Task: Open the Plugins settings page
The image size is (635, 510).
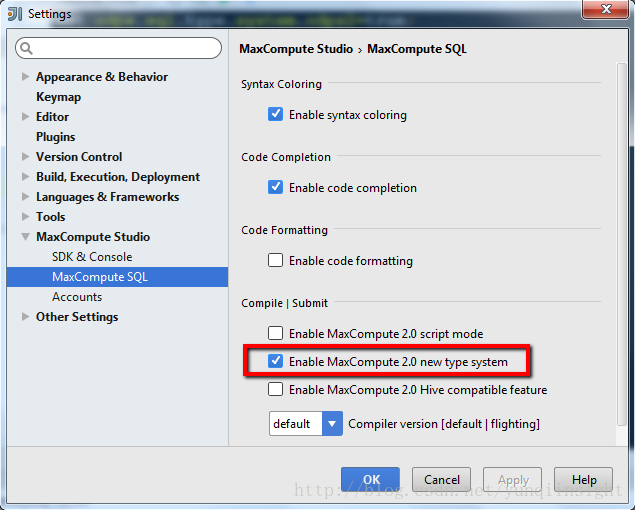Action: point(55,137)
